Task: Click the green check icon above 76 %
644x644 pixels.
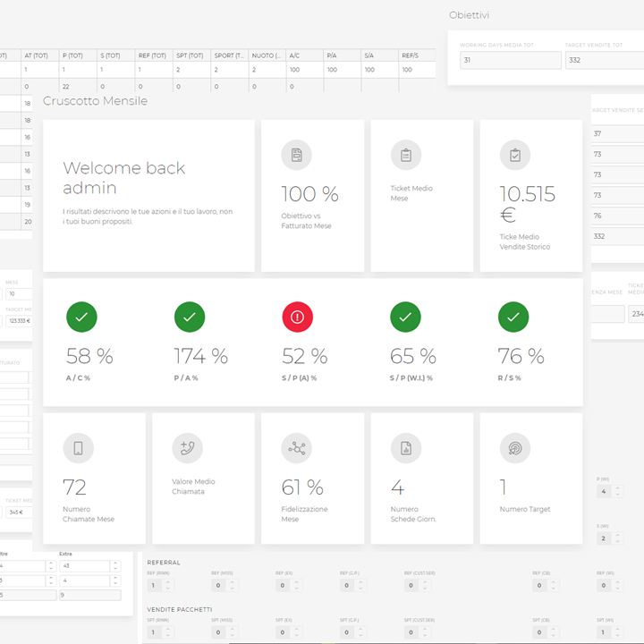Action: point(513,317)
